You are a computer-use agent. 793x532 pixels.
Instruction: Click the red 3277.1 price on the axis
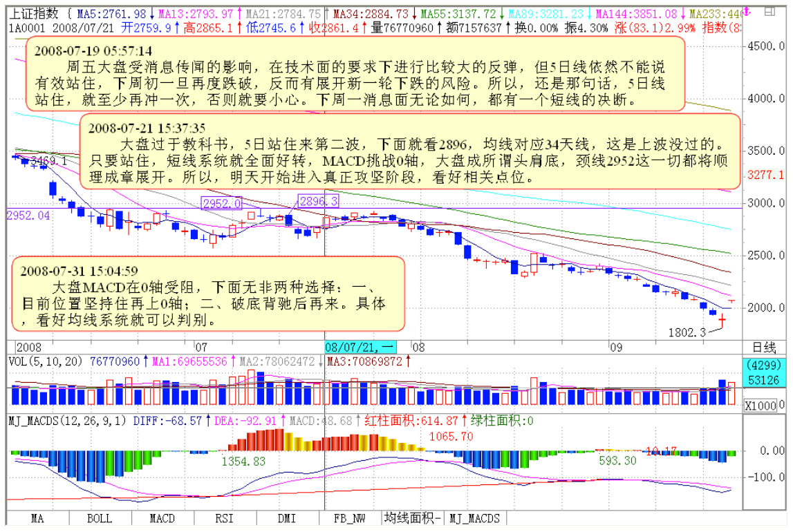click(765, 175)
